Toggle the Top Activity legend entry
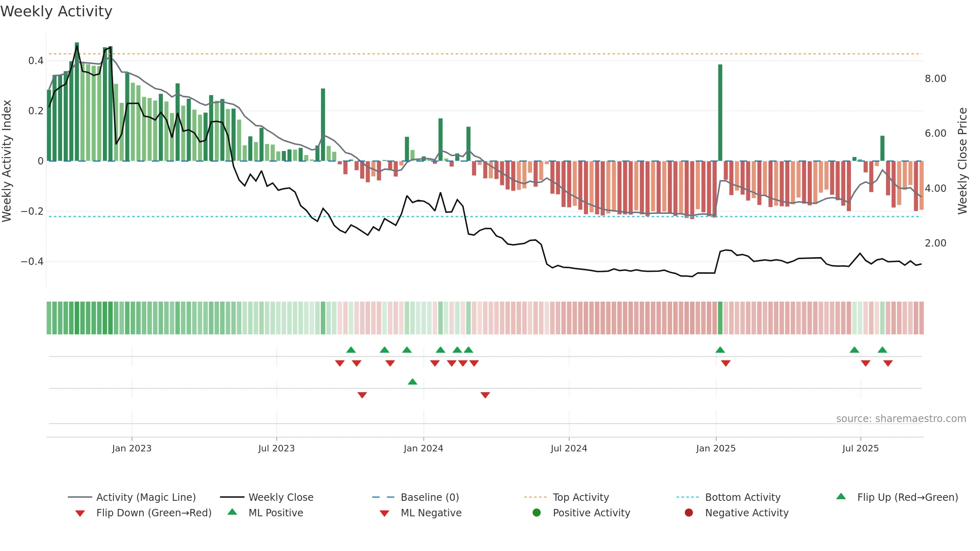Screen dimensions: 980x551 point(566,497)
